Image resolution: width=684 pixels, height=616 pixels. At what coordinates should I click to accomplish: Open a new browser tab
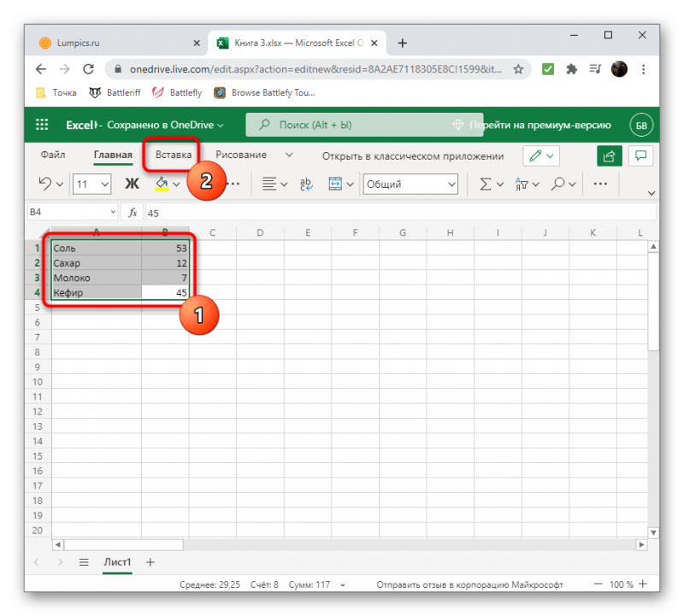402,43
